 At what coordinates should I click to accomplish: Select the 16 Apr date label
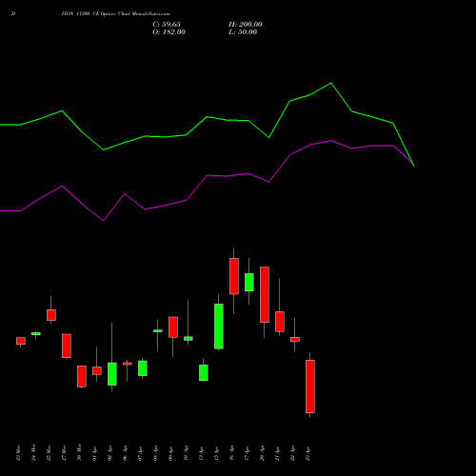pyautogui.click(x=231, y=453)
